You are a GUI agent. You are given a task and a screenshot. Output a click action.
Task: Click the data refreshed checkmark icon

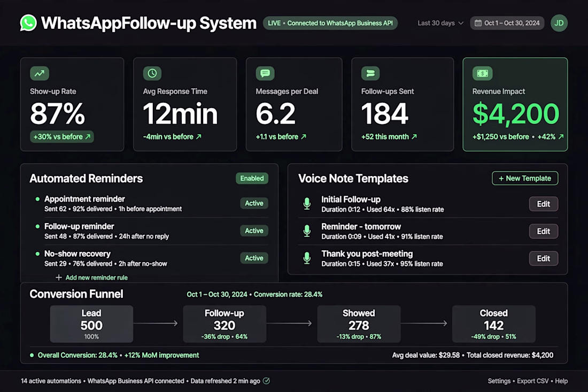(x=266, y=381)
